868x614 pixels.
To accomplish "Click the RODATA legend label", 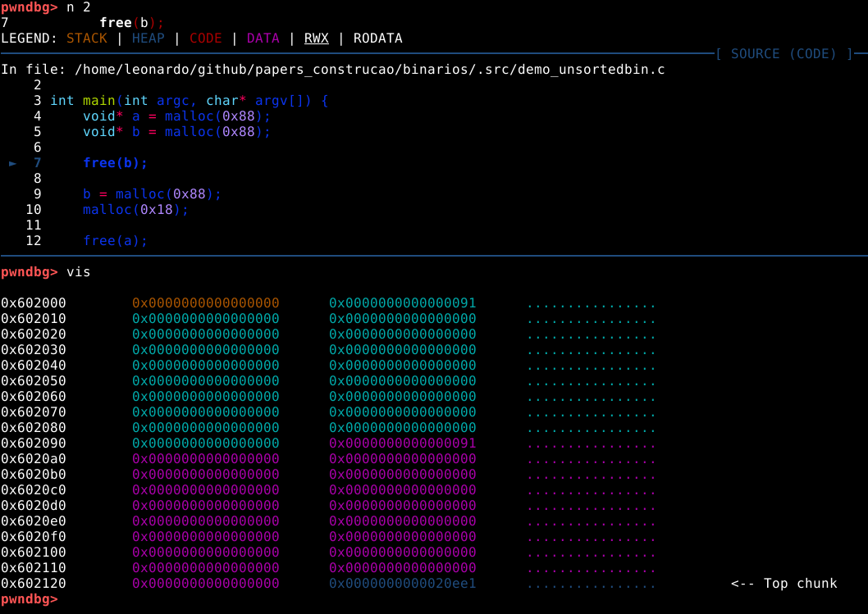I will 377,39.
